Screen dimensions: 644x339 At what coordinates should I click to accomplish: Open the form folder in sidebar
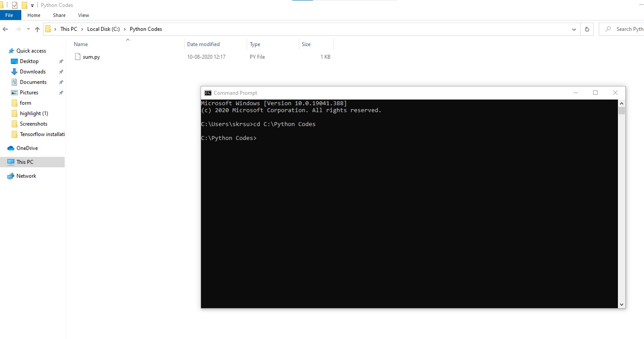25,103
